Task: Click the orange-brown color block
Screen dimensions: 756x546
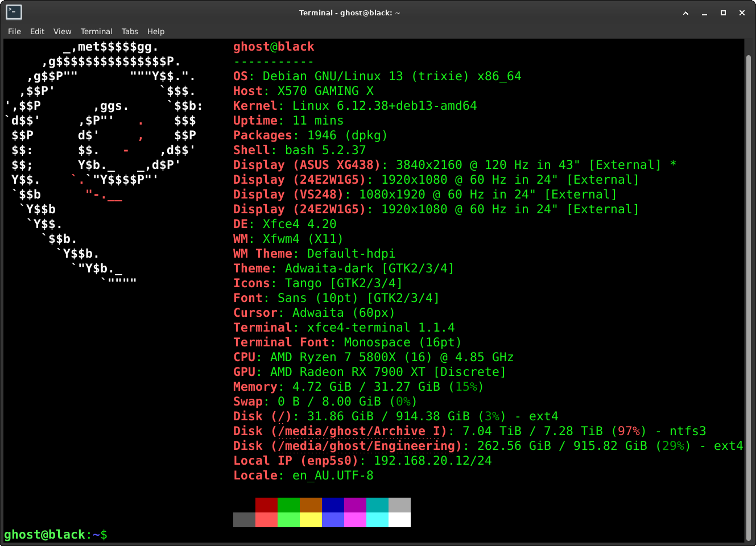Action: click(x=311, y=505)
